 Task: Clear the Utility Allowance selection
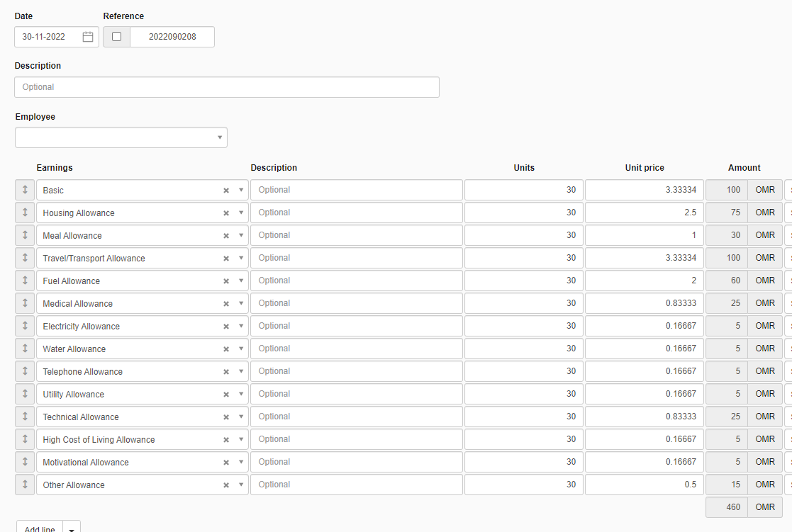click(226, 395)
